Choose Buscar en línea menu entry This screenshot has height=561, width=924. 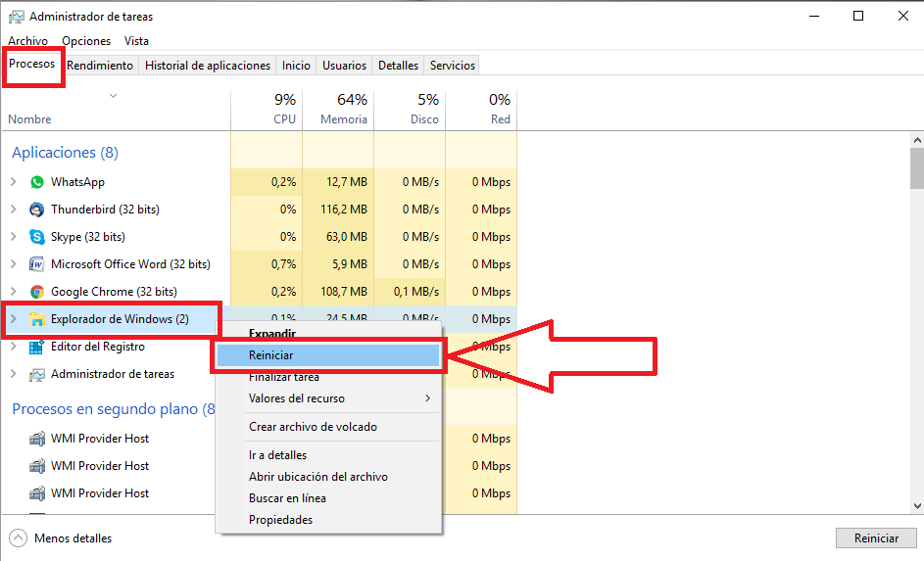click(327, 498)
